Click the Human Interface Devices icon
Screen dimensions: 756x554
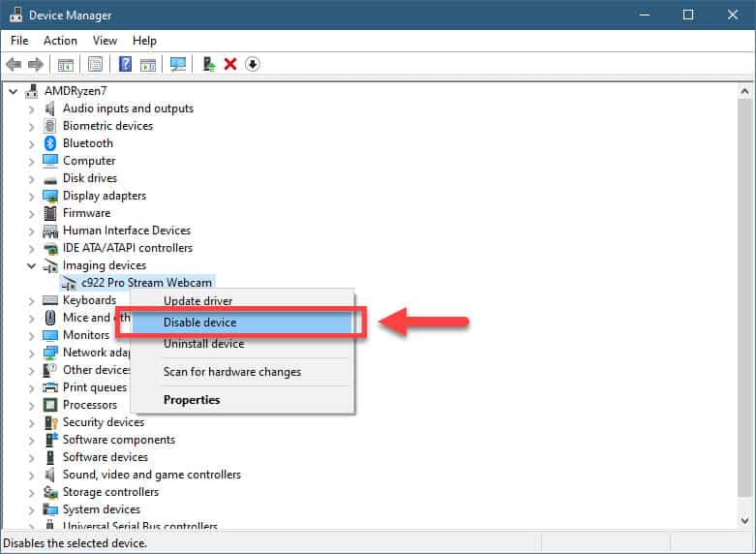(x=50, y=231)
